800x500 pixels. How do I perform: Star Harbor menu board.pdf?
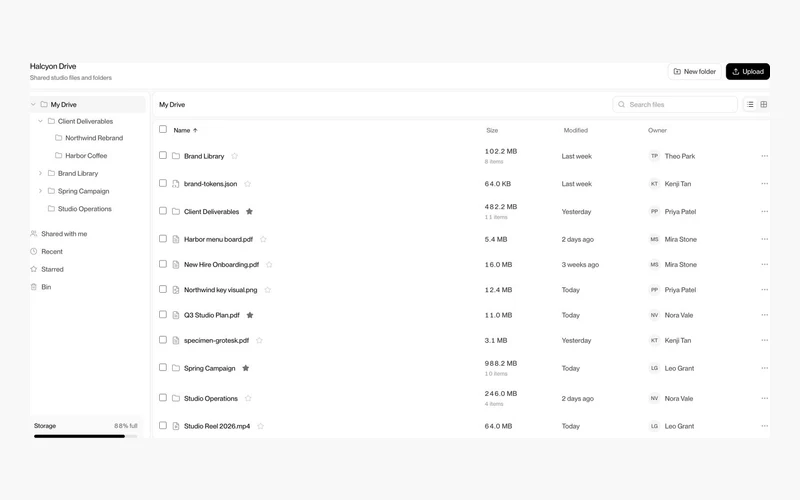click(x=263, y=239)
